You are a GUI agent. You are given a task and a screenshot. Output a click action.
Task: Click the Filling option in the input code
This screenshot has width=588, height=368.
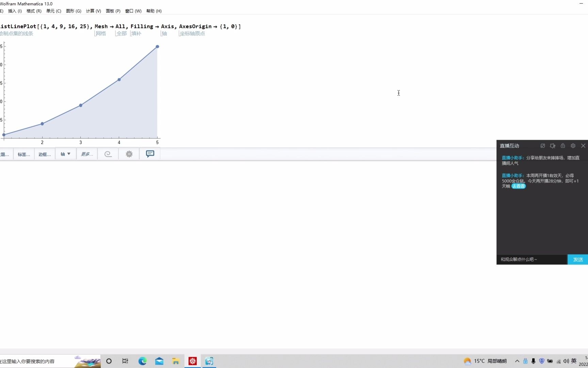click(142, 26)
